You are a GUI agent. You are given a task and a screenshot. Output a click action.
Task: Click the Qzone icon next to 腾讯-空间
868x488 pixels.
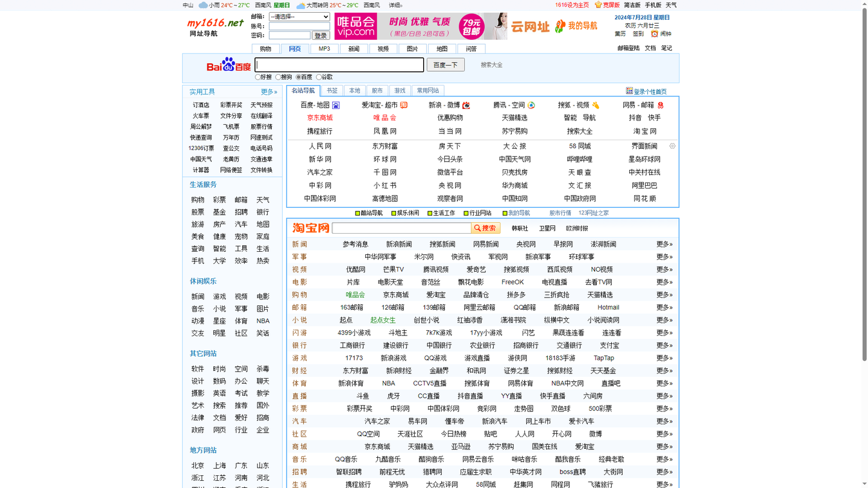tap(531, 105)
